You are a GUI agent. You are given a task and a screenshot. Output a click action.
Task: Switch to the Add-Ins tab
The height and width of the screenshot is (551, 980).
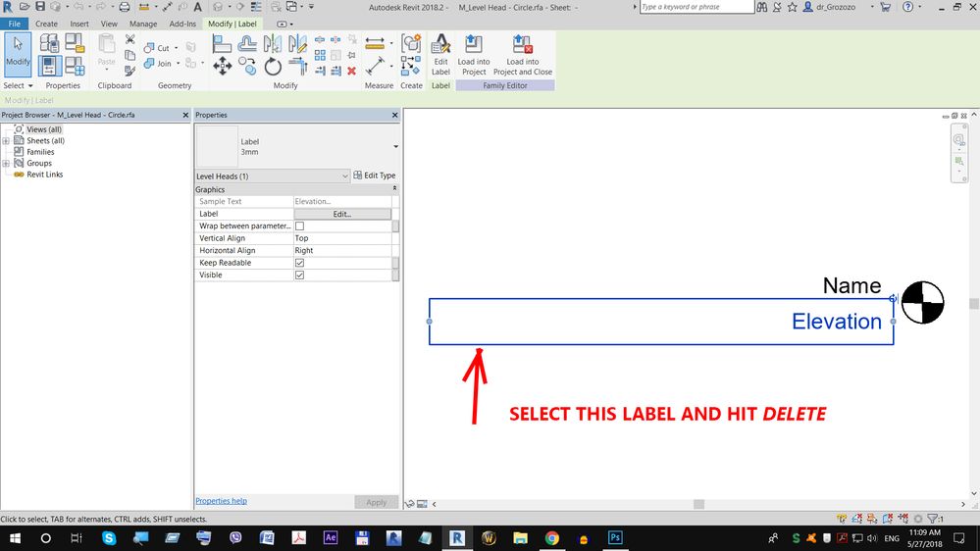coord(182,24)
